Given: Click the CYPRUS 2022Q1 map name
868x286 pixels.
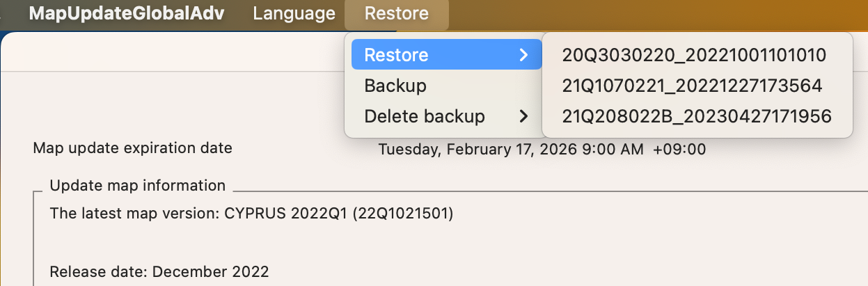Looking at the screenshot, I should point(285,214).
